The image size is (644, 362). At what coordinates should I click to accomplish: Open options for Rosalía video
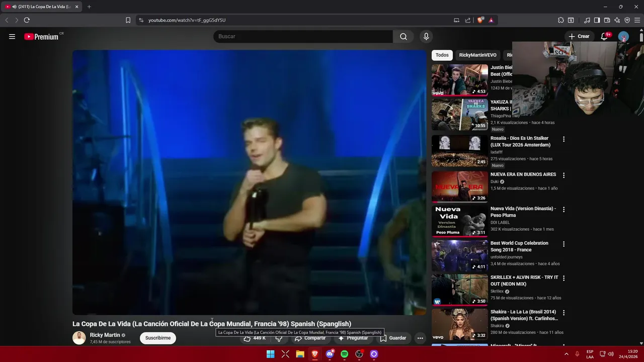[x=563, y=139]
